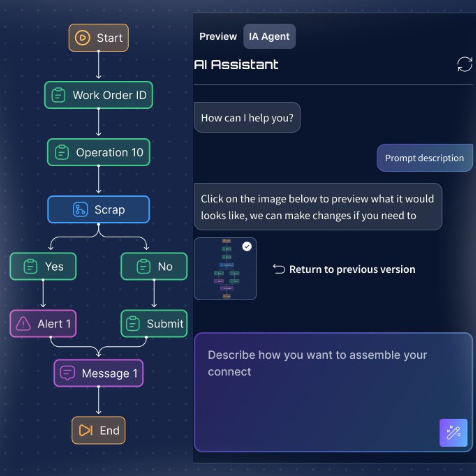Click the chat bubble icon on Message 1
Screen dimensions: 476x476
[x=67, y=373]
